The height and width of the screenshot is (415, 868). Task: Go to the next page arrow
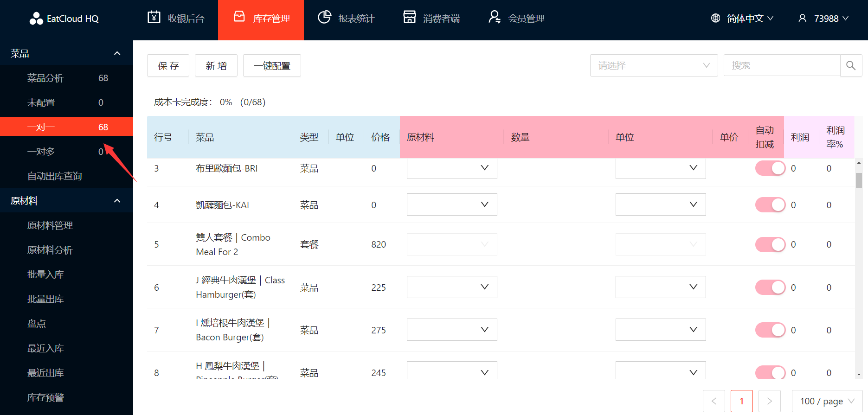pyautogui.click(x=769, y=401)
